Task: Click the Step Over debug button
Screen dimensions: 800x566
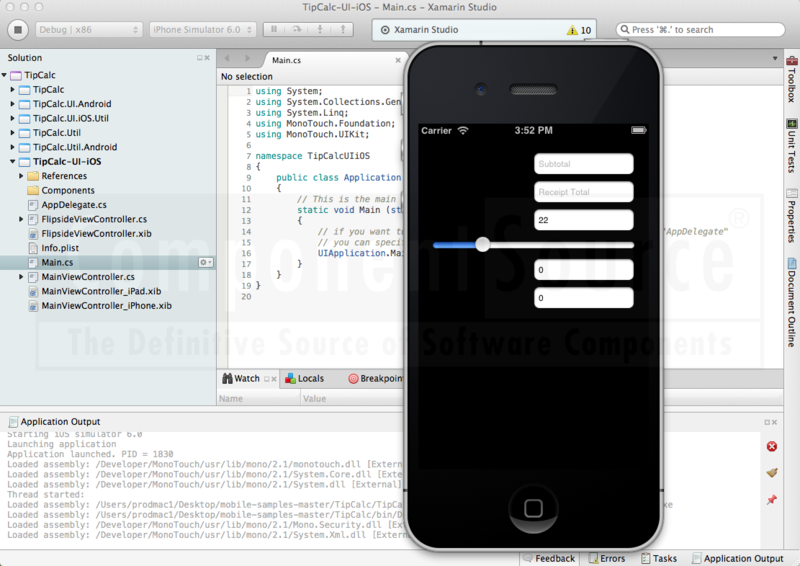Action: click(296, 30)
